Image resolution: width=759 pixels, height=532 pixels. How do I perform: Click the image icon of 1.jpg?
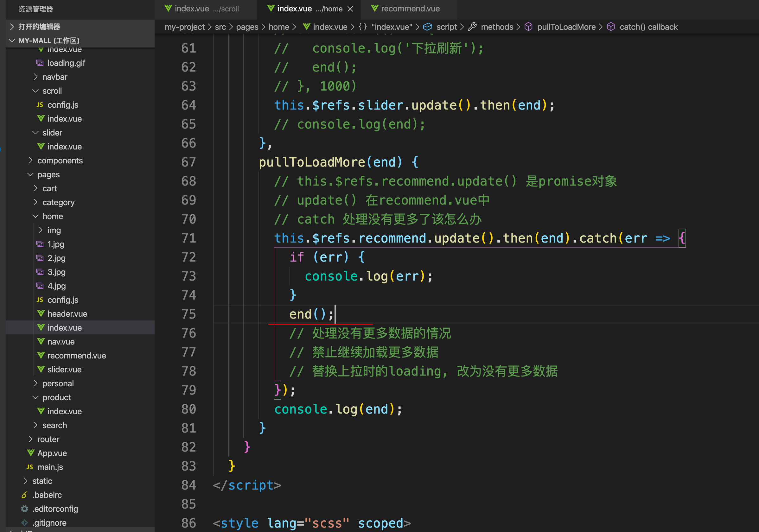[x=40, y=244]
